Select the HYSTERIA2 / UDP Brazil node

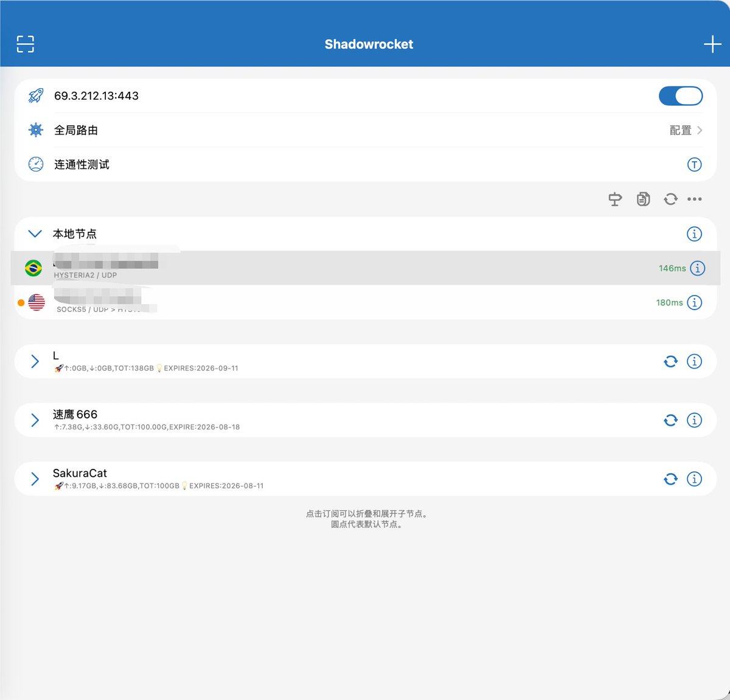point(365,268)
